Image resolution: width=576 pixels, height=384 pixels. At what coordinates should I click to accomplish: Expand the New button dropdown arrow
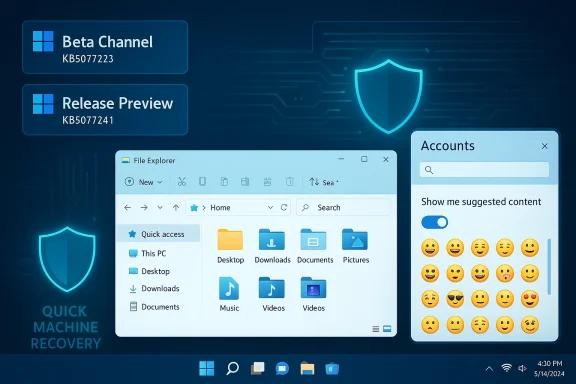(160, 182)
